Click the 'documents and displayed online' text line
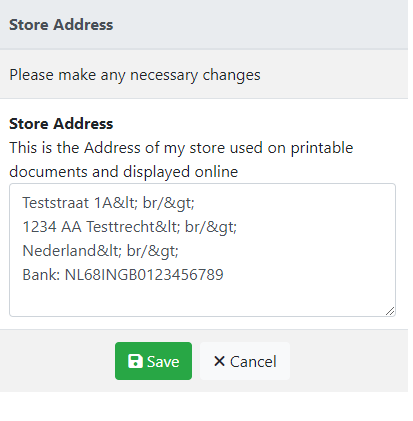The height and width of the screenshot is (421, 413). pyautogui.click(x=123, y=172)
